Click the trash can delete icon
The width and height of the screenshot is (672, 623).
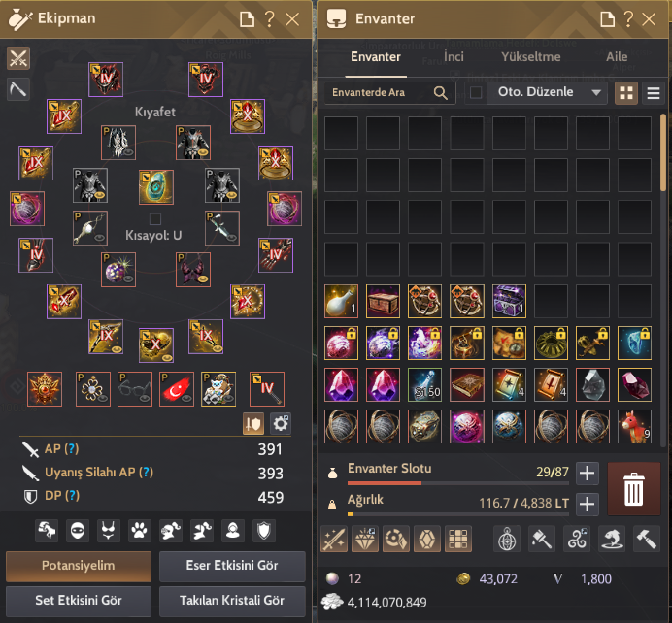pos(634,489)
